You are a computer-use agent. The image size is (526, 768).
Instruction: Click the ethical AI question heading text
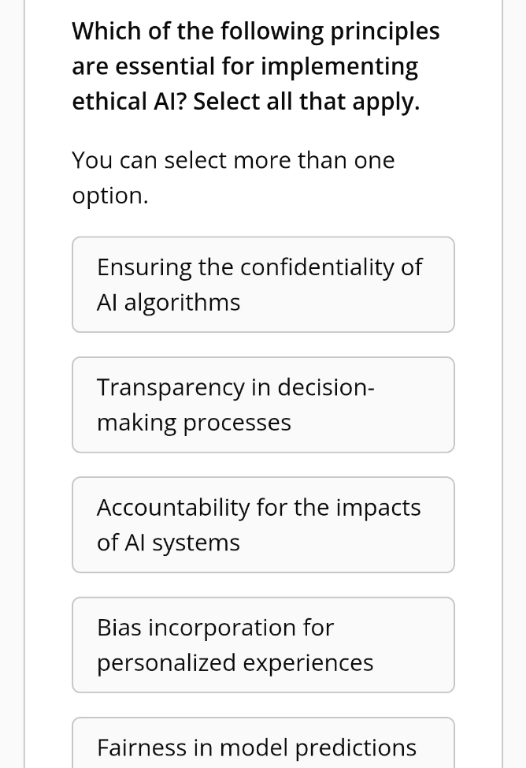tap(256, 66)
